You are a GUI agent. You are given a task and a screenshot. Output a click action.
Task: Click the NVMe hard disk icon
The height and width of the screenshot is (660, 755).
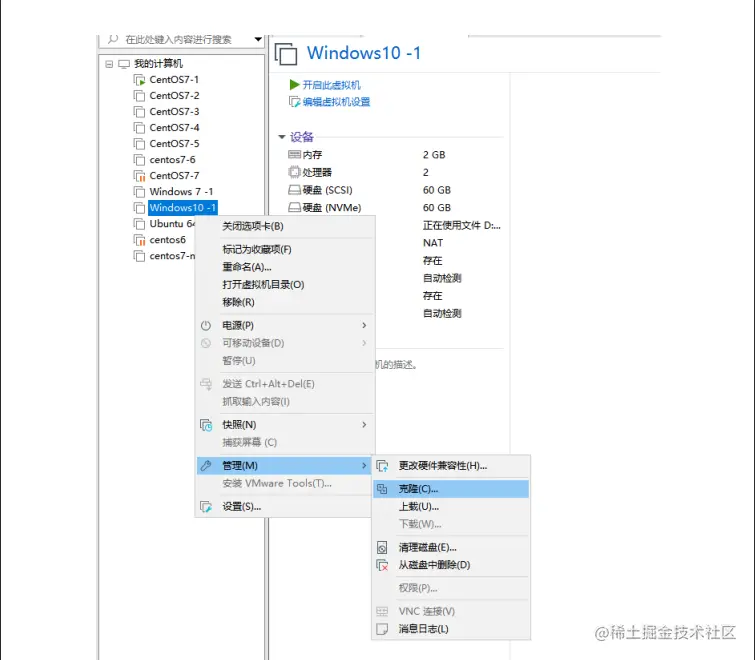point(294,207)
